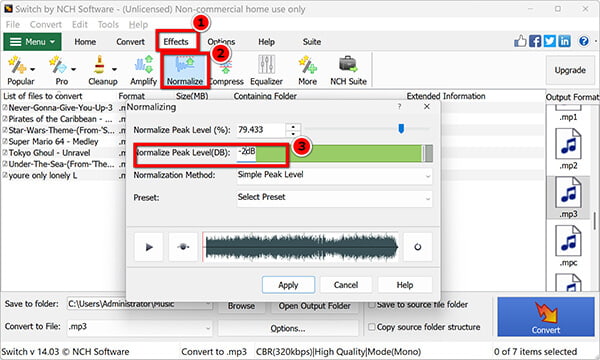
Task: Open the File menu
Action: pyautogui.click(x=13, y=24)
